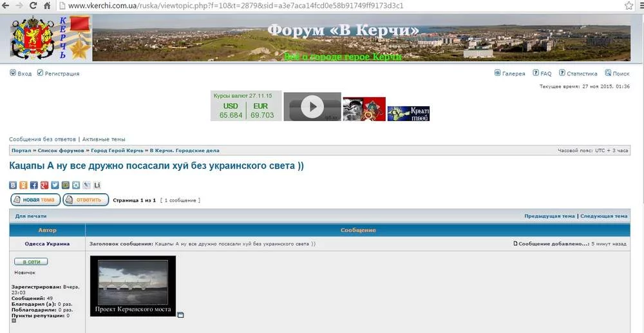The width and height of the screenshot is (644, 333).
Task: Click the Страница 1 из 1 text
Action: tap(135, 200)
